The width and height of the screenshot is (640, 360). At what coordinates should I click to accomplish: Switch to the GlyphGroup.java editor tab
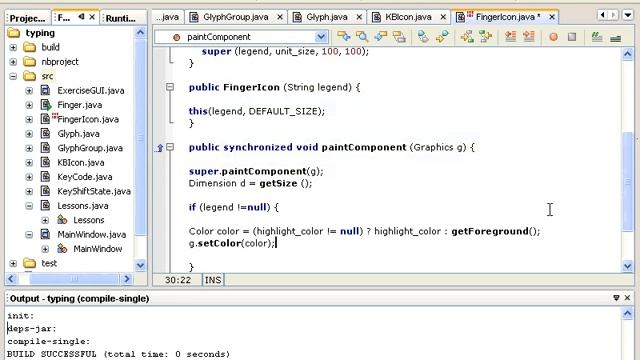tap(236, 17)
